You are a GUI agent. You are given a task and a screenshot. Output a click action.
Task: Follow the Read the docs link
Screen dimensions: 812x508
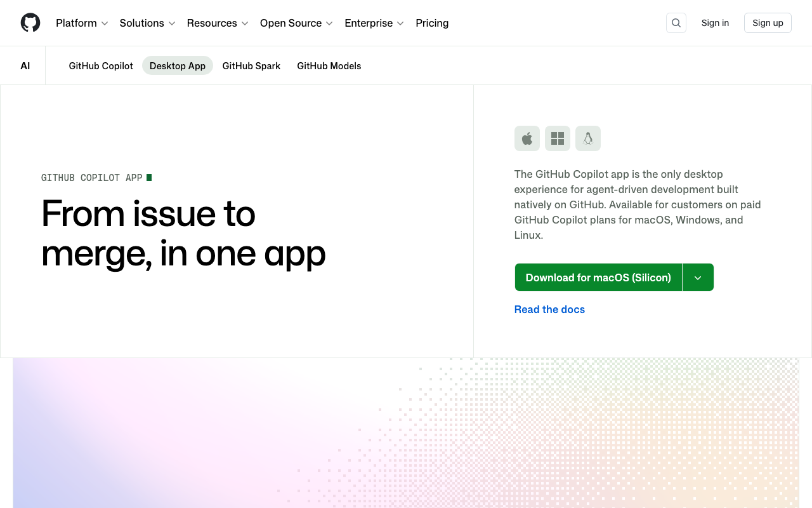pyautogui.click(x=549, y=309)
